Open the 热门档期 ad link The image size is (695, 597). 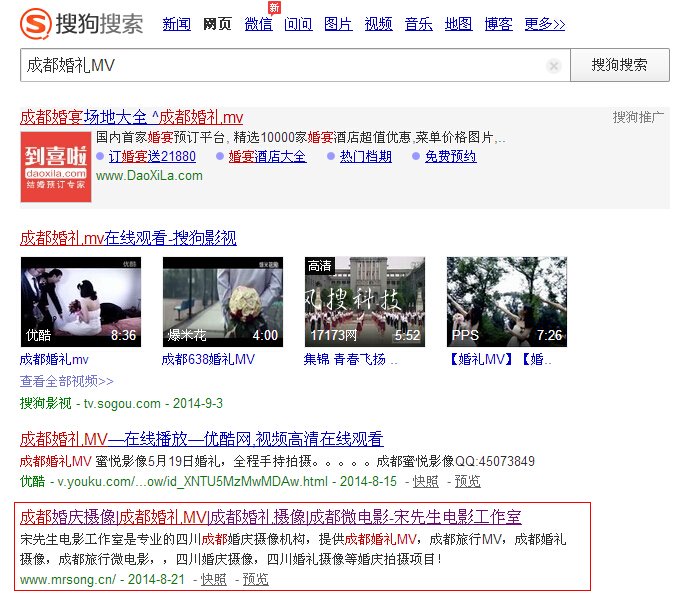pos(365,157)
